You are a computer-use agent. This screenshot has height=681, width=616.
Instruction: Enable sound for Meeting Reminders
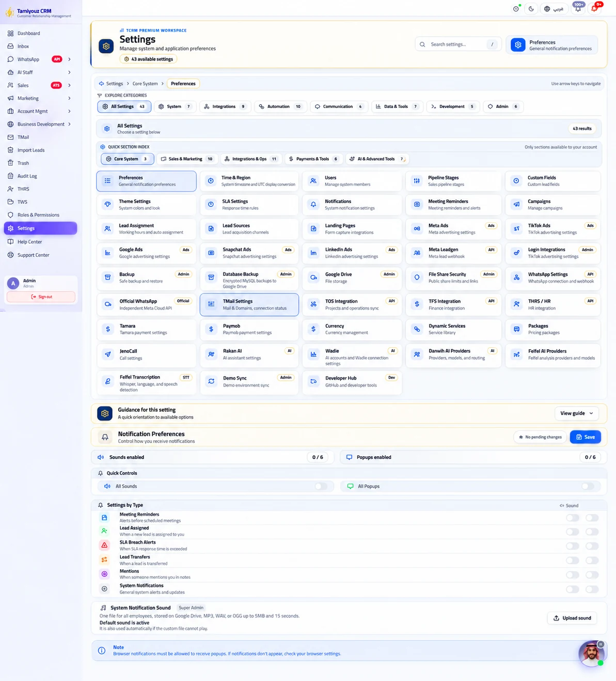573,518
